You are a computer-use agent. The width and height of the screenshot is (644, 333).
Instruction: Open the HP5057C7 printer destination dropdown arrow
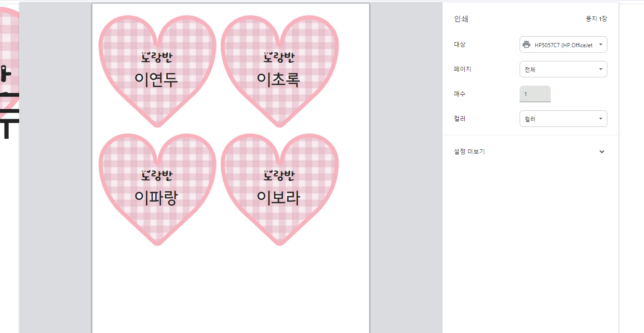pyautogui.click(x=600, y=45)
